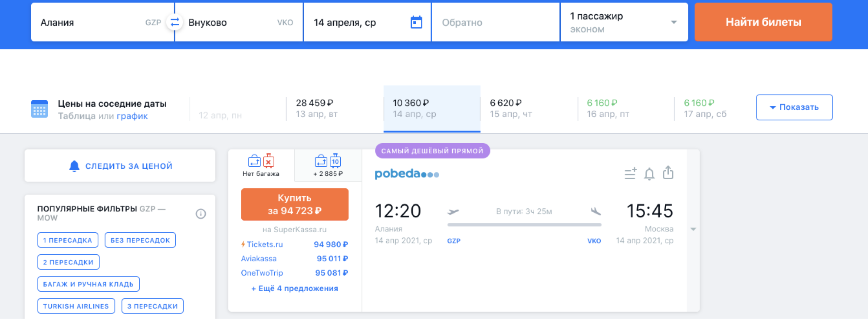
Task: Click destination field Внуково
Action: [239, 22]
